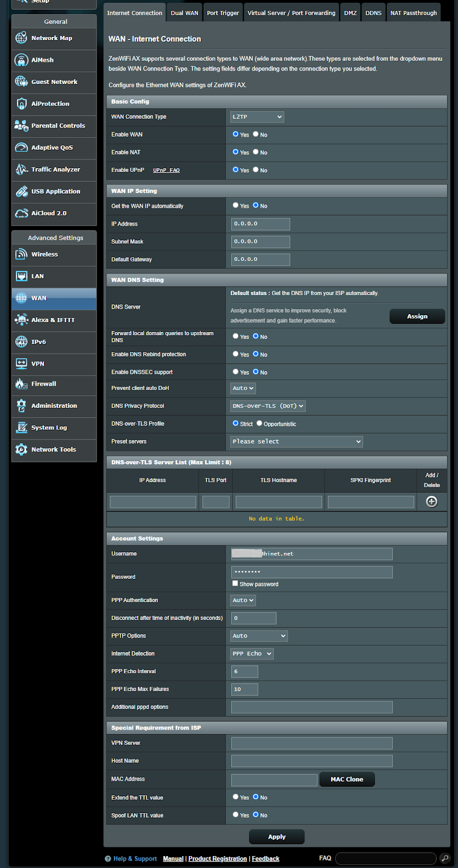Select Yes for Spoof LAN TTL value

tap(236, 815)
